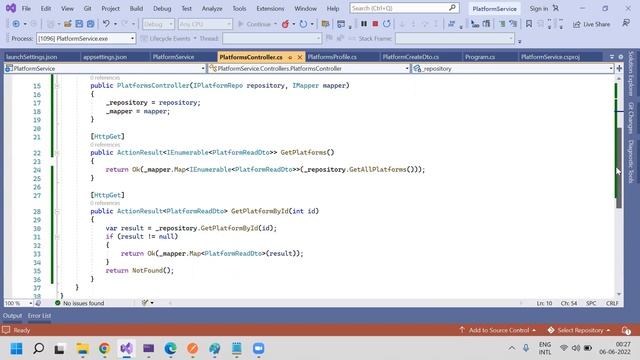Open the tab list dropdown arrow
Image resolution: width=640 pixels, height=360 pixels.
click(611, 57)
